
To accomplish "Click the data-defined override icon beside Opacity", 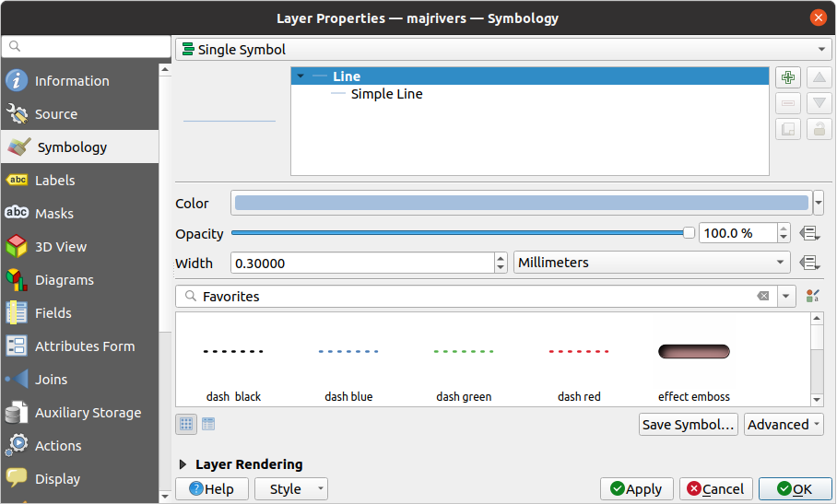I will [x=810, y=233].
